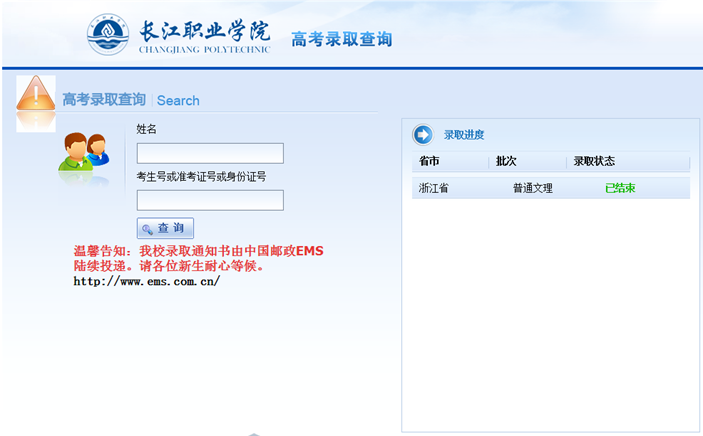Click the red 温馨告知 EMS notice text
The height and width of the screenshot is (436, 703).
click(198, 258)
